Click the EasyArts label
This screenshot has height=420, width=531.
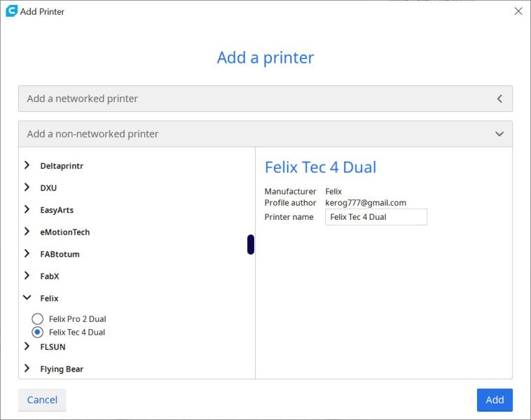57,210
